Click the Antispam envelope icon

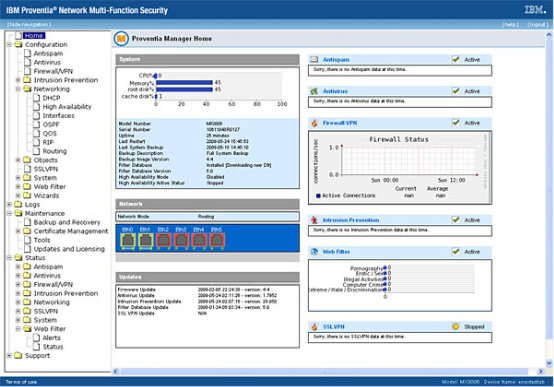314,59
